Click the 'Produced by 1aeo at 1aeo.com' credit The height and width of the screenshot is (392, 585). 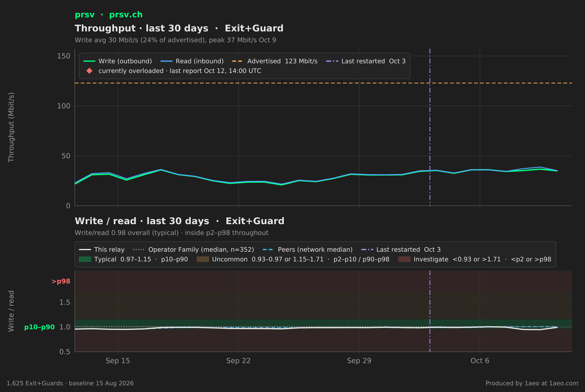tap(532, 383)
